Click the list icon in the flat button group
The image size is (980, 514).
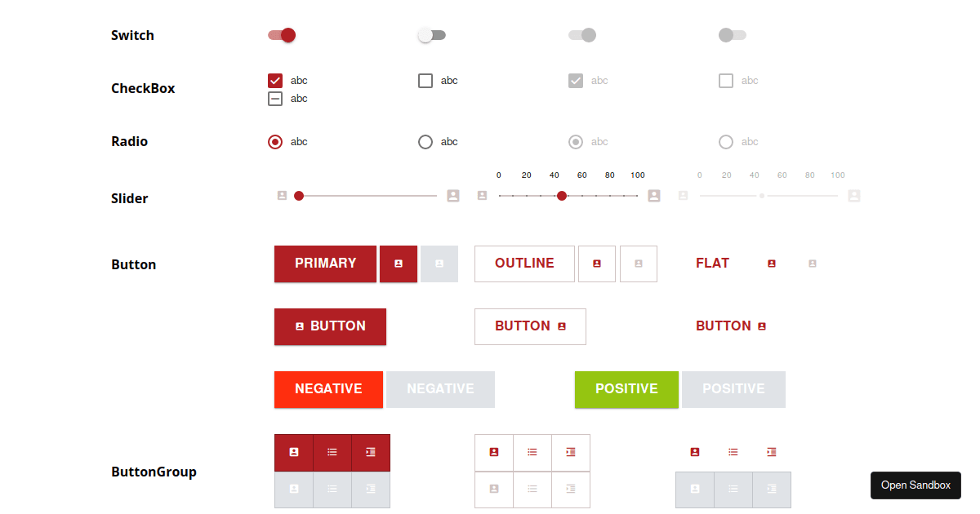pos(733,452)
